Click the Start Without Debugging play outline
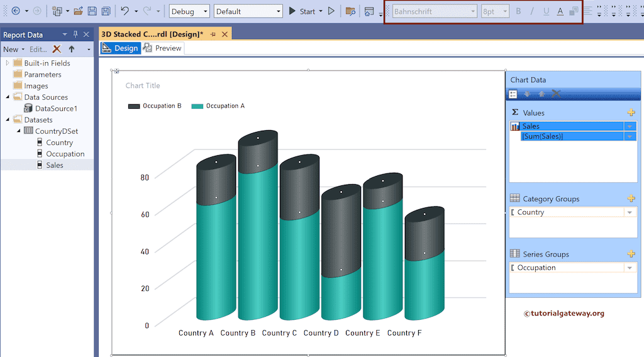This screenshot has width=644, height=357. click(331, 11)
